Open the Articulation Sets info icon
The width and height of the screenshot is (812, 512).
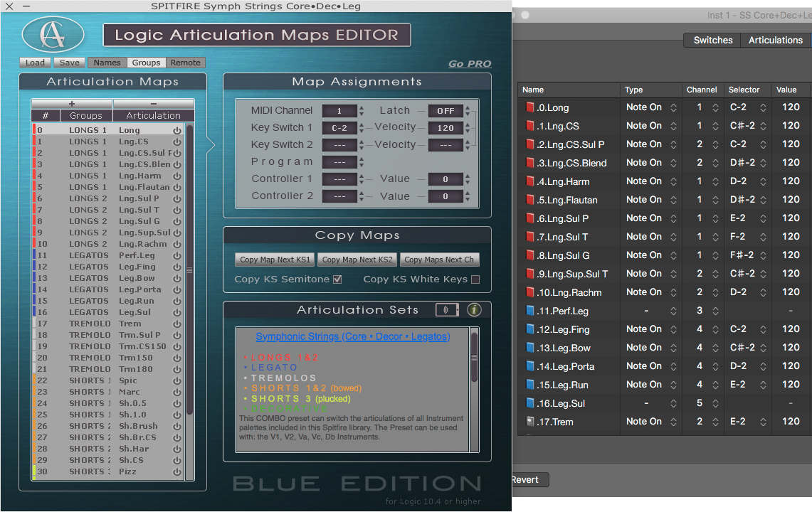pos(474,309)
